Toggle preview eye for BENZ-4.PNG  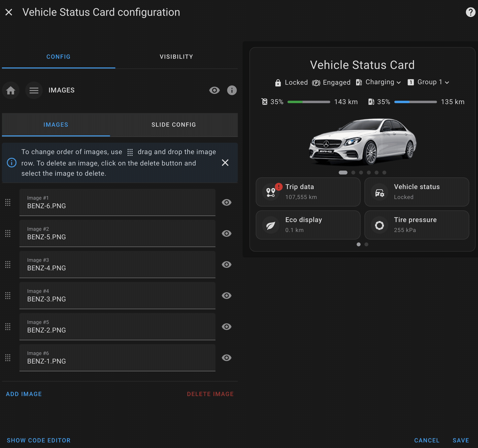pos(227,265)
